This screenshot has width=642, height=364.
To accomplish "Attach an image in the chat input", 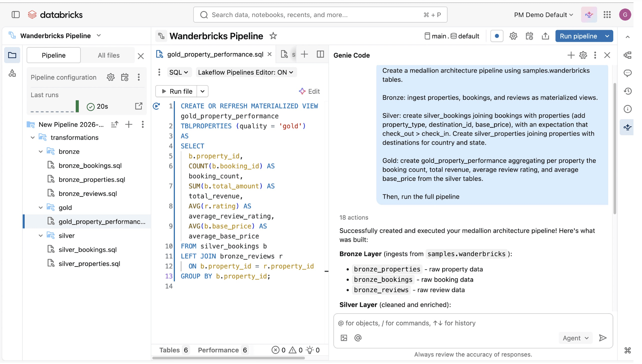I will [x=344, y=338].
